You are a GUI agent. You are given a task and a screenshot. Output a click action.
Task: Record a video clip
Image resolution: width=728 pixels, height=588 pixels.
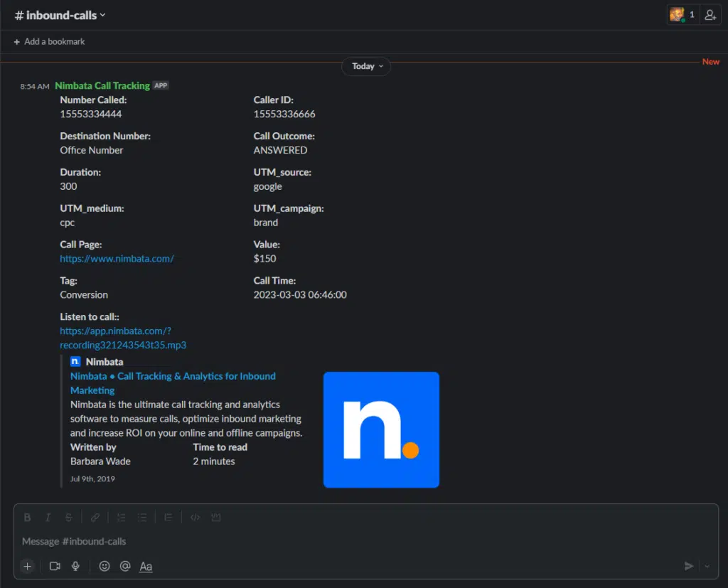coord(55,566)
